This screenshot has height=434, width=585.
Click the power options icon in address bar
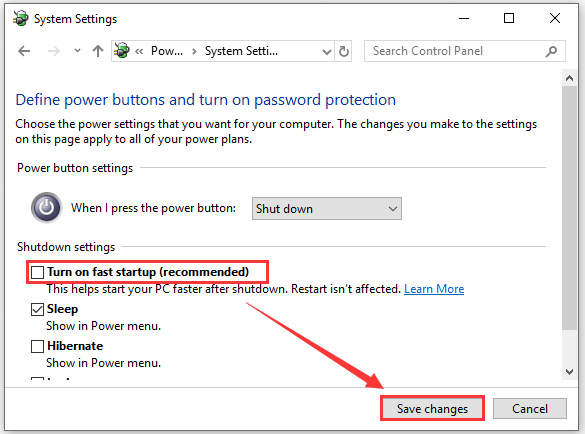[x=122, y=50]
